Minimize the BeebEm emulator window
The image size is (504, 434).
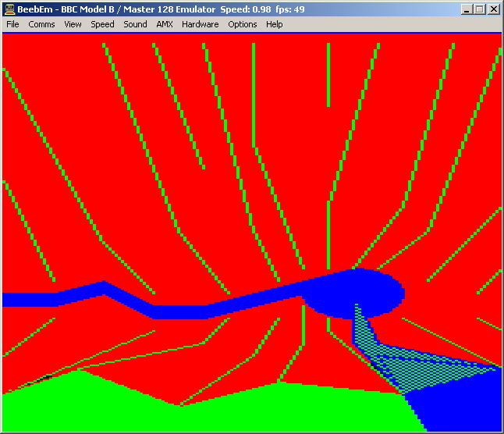[x=467, y=9]
